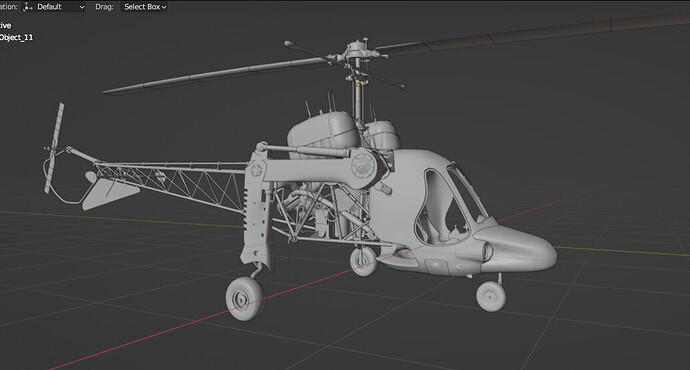
Task: Click the chevron arrow next to Select Box
Action: (164, 7)
